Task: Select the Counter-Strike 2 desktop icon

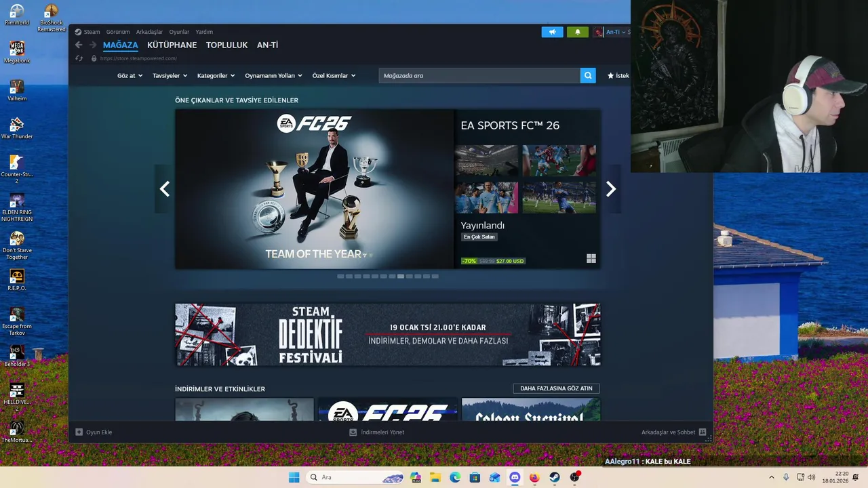Action: point(17,169)
